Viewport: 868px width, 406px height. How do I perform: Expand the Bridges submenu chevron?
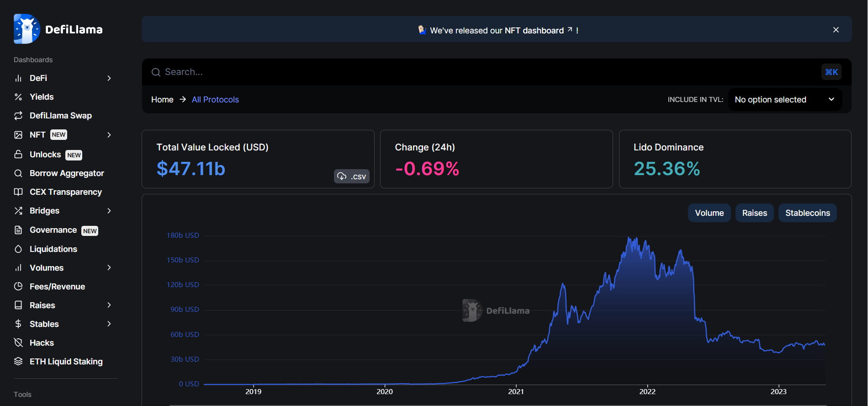[x=109, y=211]
